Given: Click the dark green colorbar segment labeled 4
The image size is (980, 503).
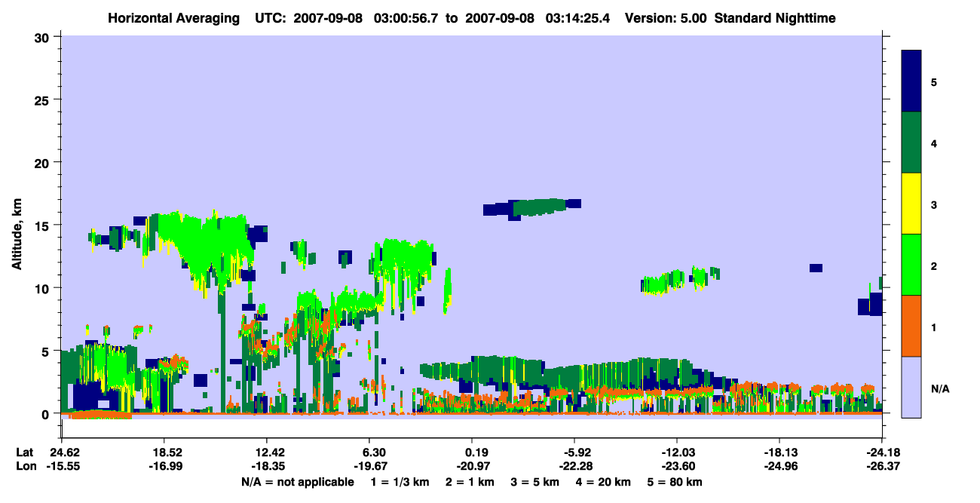Looking at the screenshot, I should click(x=911, y=143).
